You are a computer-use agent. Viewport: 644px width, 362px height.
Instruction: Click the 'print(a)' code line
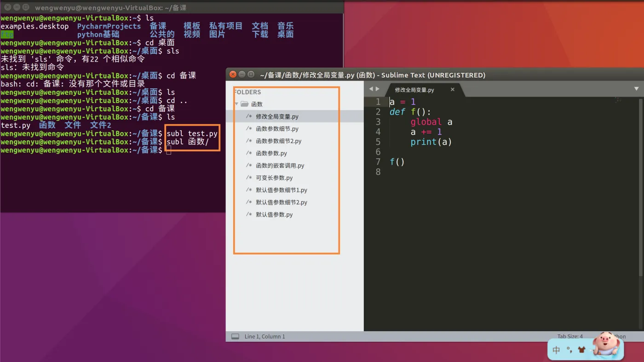tap(431, 142)
